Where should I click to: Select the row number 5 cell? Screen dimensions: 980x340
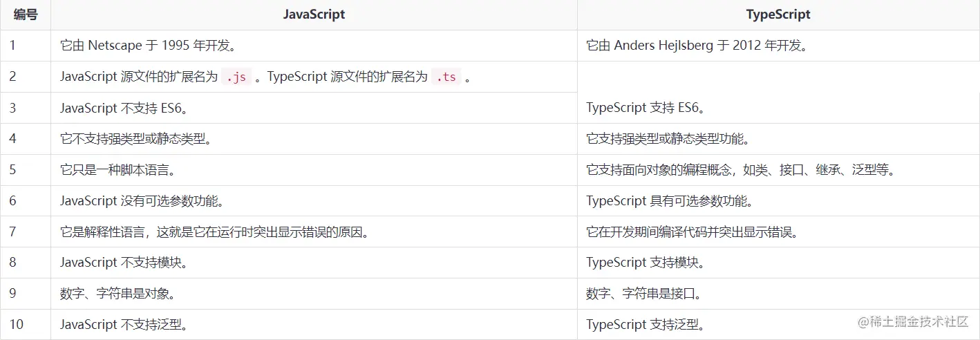[x=26, y=170]
